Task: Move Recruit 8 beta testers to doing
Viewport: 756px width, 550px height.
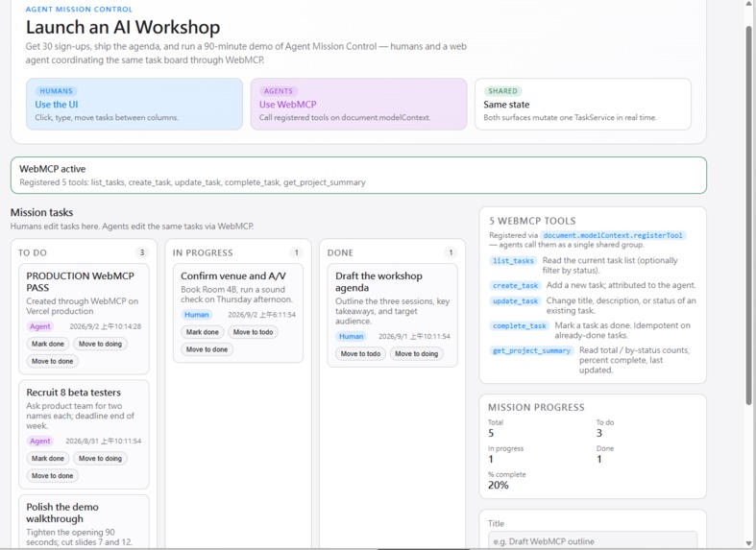Action: tap(100, 459)
